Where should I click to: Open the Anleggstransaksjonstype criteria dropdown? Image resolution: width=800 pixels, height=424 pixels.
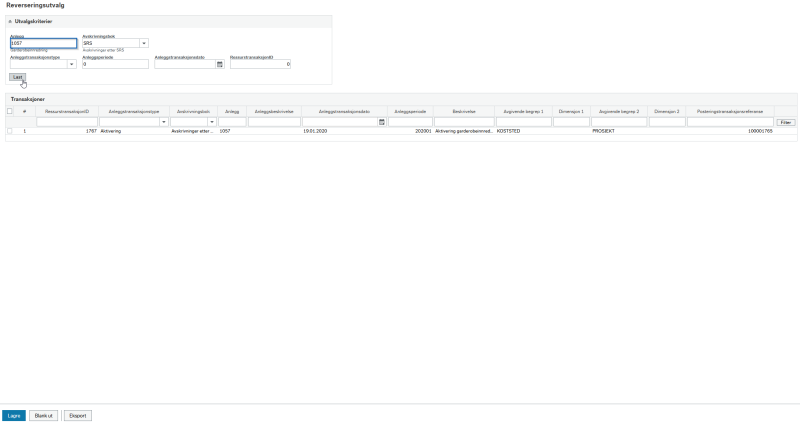coord(71,64)
